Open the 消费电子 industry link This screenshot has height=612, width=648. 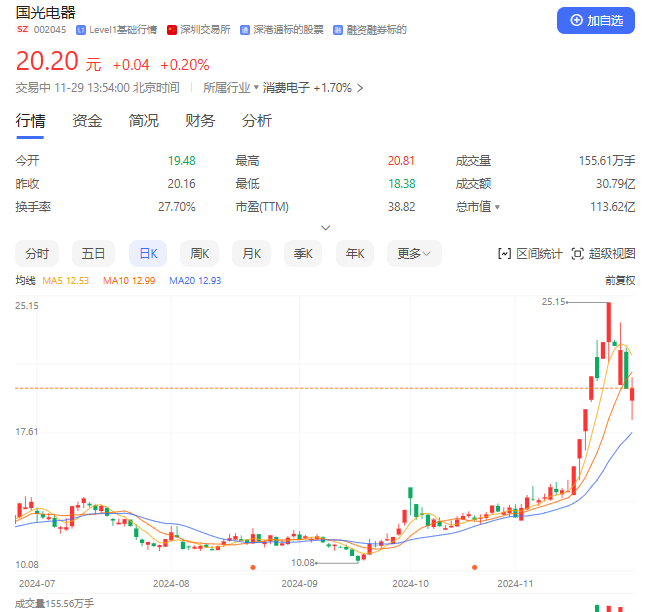pyautogui.click(x=286, y=88)
